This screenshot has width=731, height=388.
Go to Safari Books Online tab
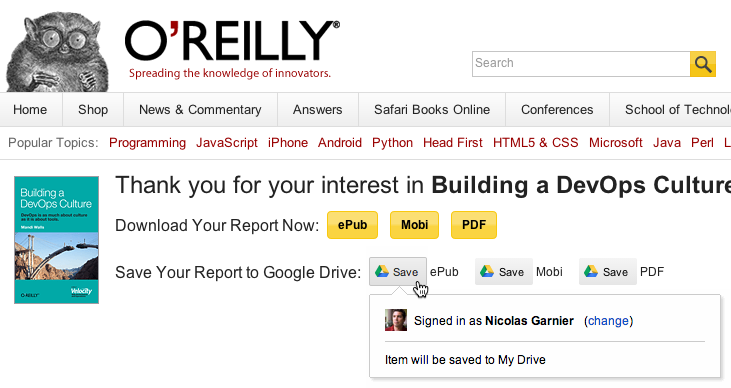[432, 110]
